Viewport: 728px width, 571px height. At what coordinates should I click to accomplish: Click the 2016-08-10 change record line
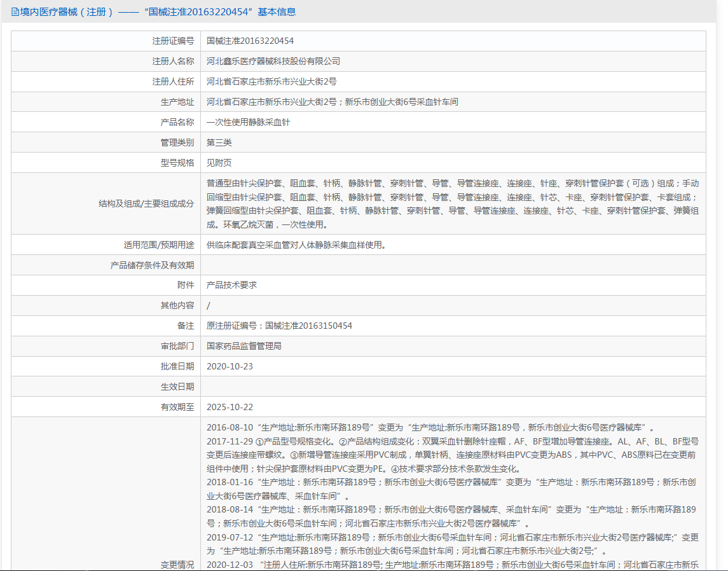tap(430, 427)
